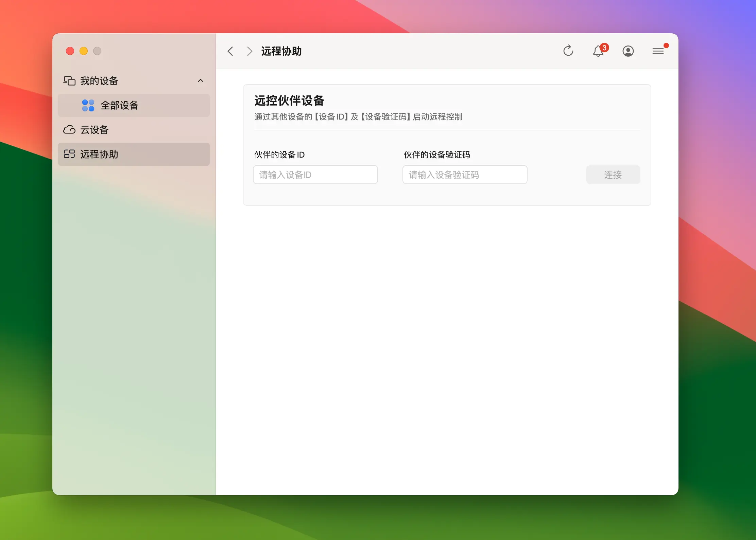Select the 远程协助 sidebar item
The height and width of the screenshot is (540, 756).
click(99, 154)
